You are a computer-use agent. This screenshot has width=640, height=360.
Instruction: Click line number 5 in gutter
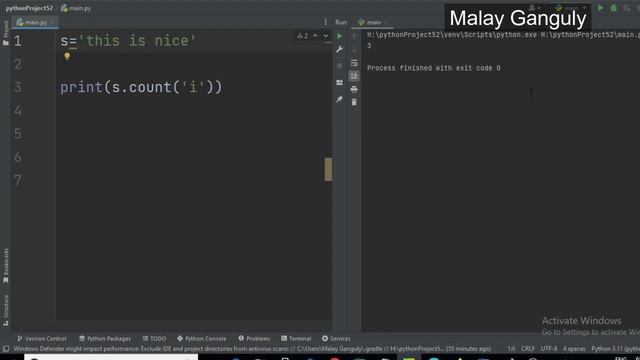pos(18,134)
